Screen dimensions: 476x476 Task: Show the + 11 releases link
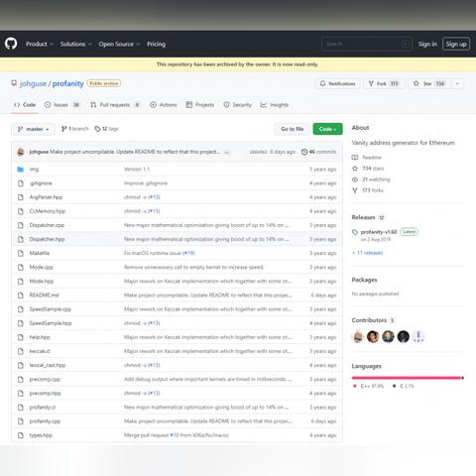(x=368, y=253)
